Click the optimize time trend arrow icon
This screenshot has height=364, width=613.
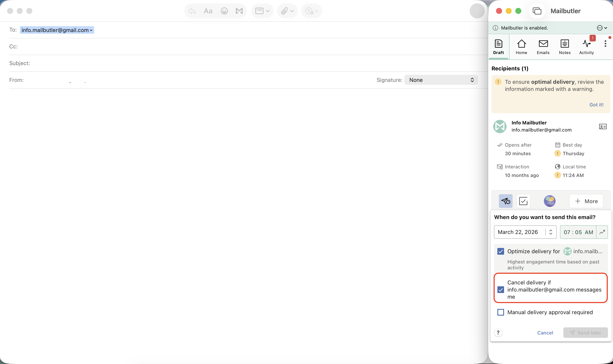click(x=602, y=232)
